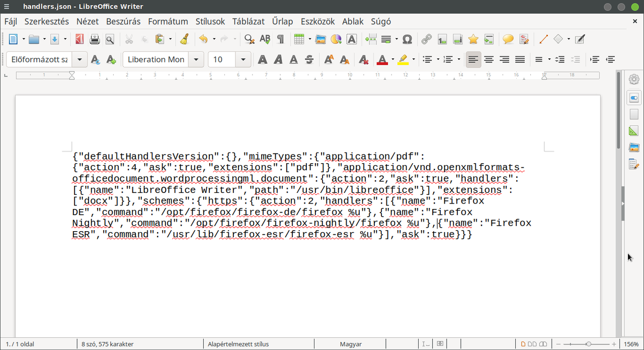644x350 pixels.
Task: Open the Szerkesztés menu
Action: (47, 21)
